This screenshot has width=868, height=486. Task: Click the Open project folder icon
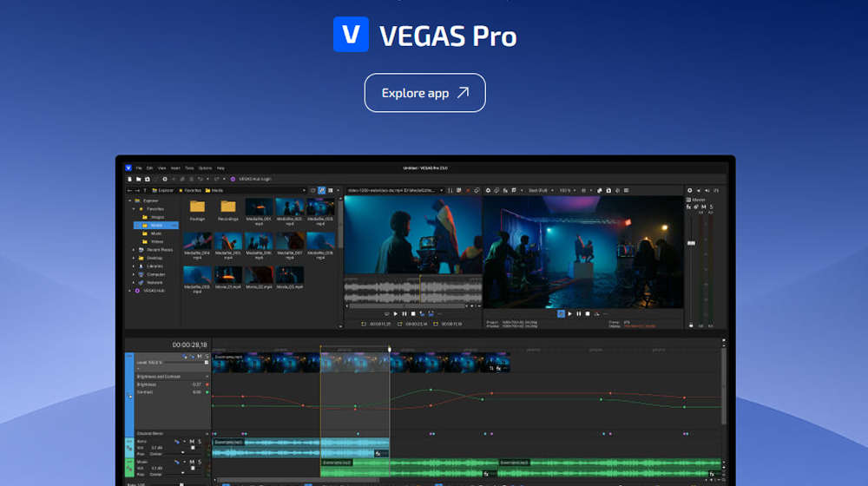click(x=138, y=179)
